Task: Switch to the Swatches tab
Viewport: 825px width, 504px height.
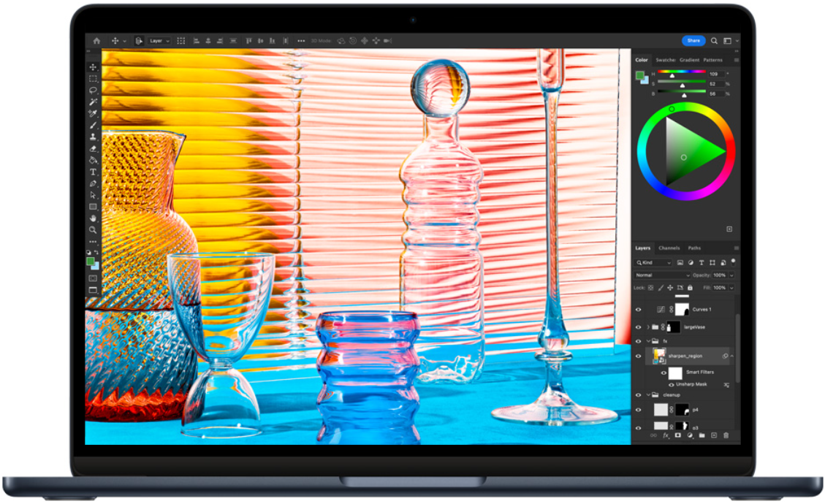Action: (x=666, y=60)
